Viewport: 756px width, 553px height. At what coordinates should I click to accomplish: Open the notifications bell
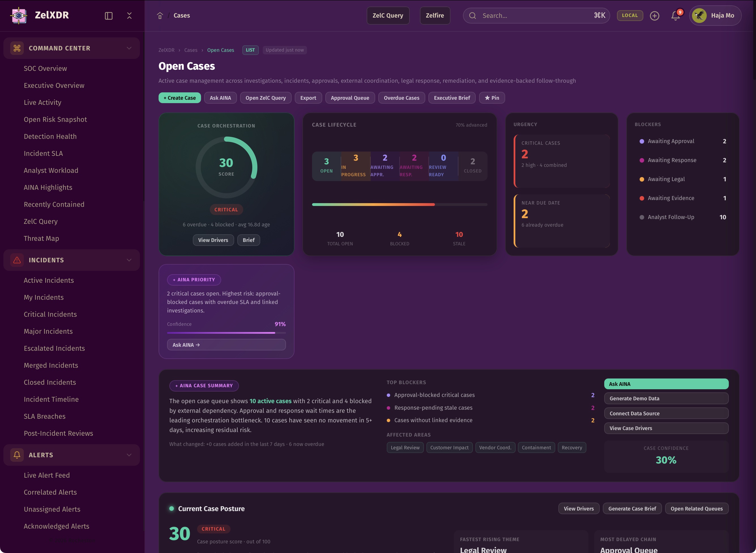click(675, 16)
